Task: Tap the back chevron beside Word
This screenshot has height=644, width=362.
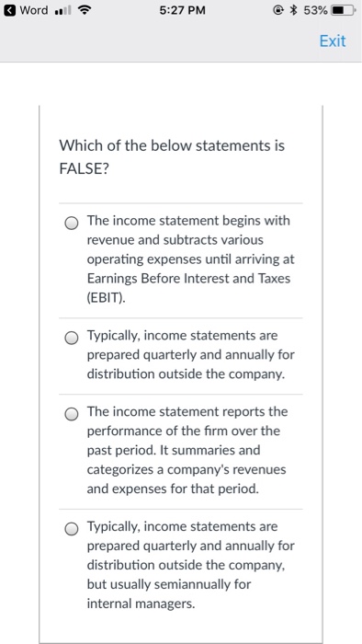Action: tap(10, 10)
